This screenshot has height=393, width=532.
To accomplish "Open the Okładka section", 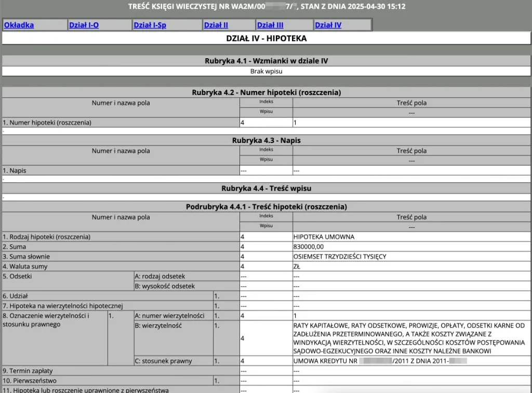I will point(20,24).
